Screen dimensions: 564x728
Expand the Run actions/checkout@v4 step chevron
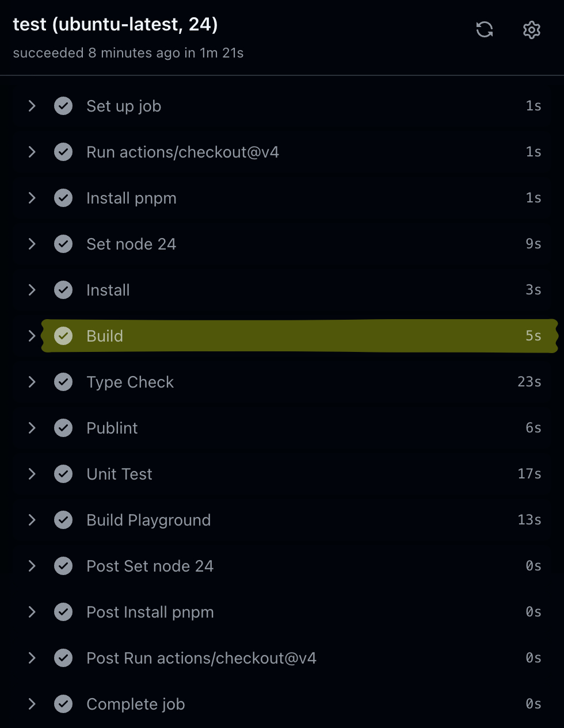(32, 152)
